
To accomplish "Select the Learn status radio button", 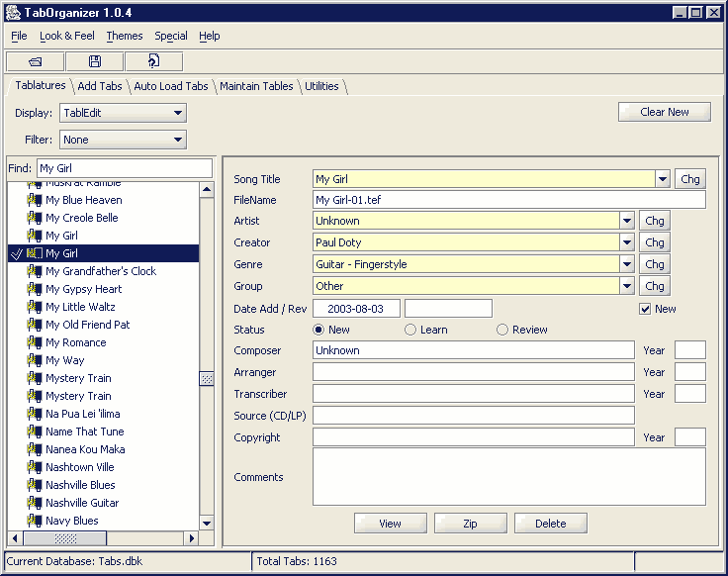I will [x=409, y=330].
